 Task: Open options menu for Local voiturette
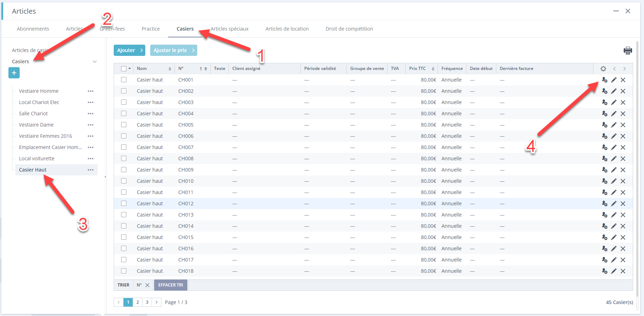pos(91,159)
